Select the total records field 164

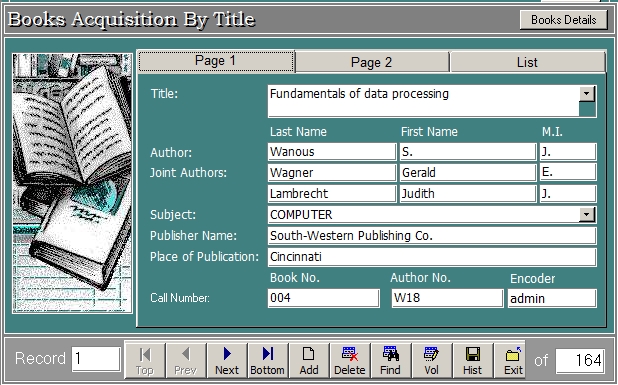[x=580, y=361]
